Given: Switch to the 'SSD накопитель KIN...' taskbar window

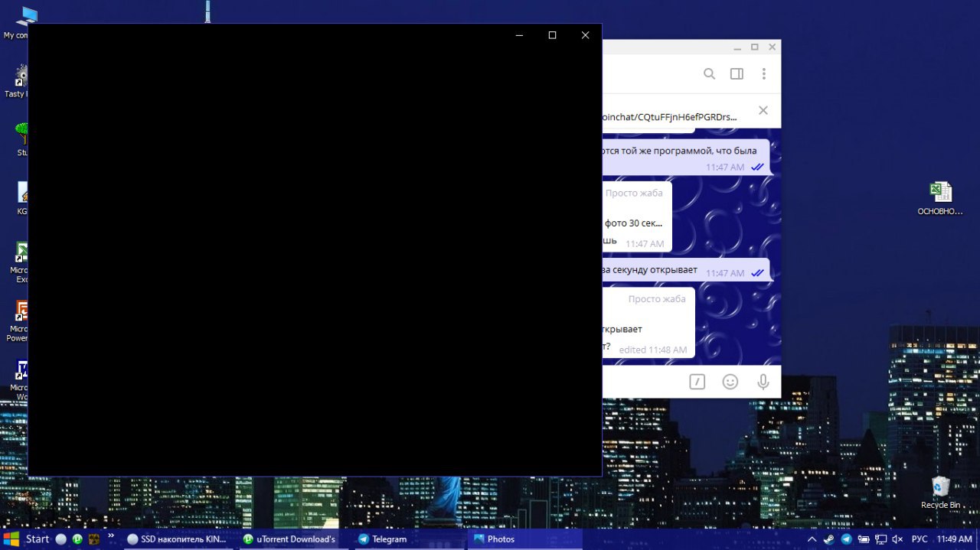Looking at the screenshot, I should tap(178, 539).
